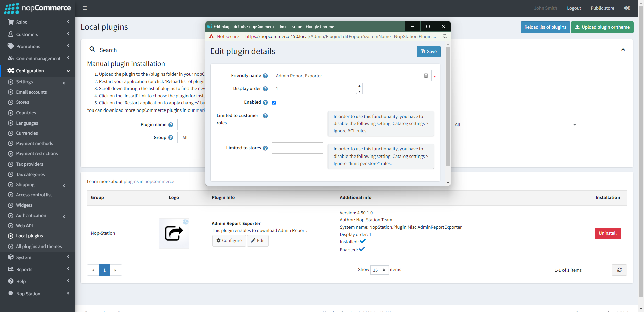
Task: Click the Admin Report Exporter plugin logo
Action: [x=174, y=233]
